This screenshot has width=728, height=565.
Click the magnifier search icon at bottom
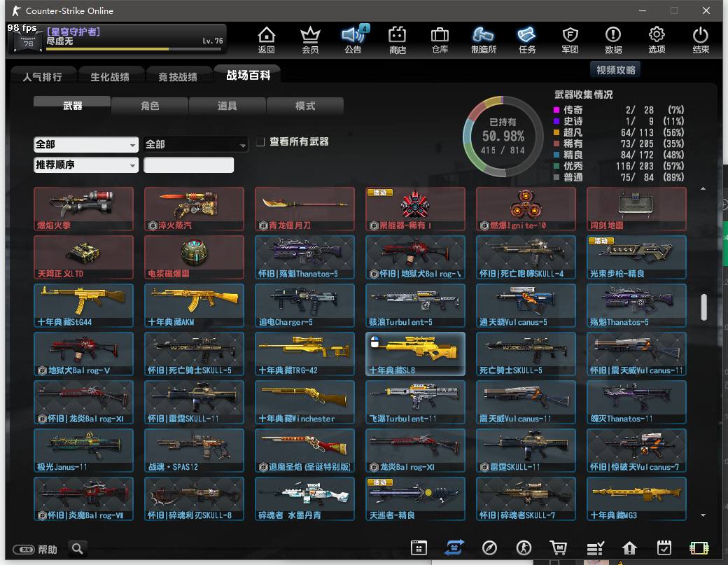[x=78, y=549]
